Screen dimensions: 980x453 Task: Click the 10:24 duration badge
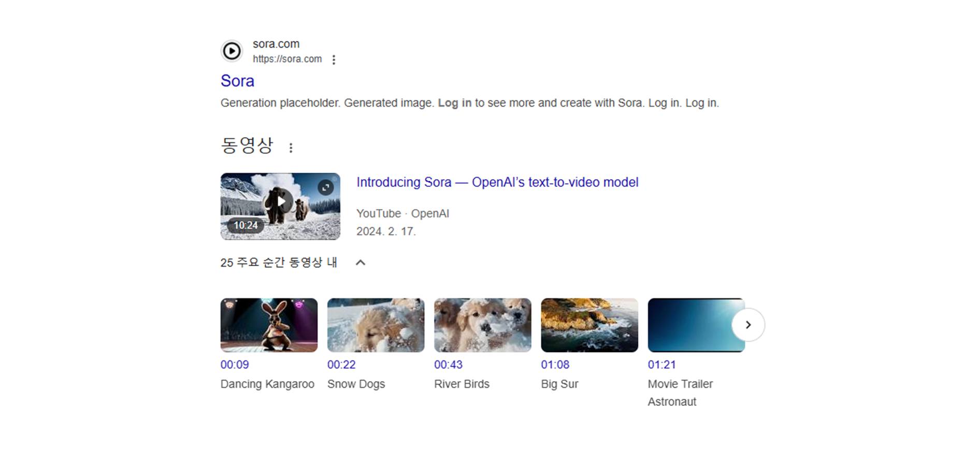(x=246, y=225)
